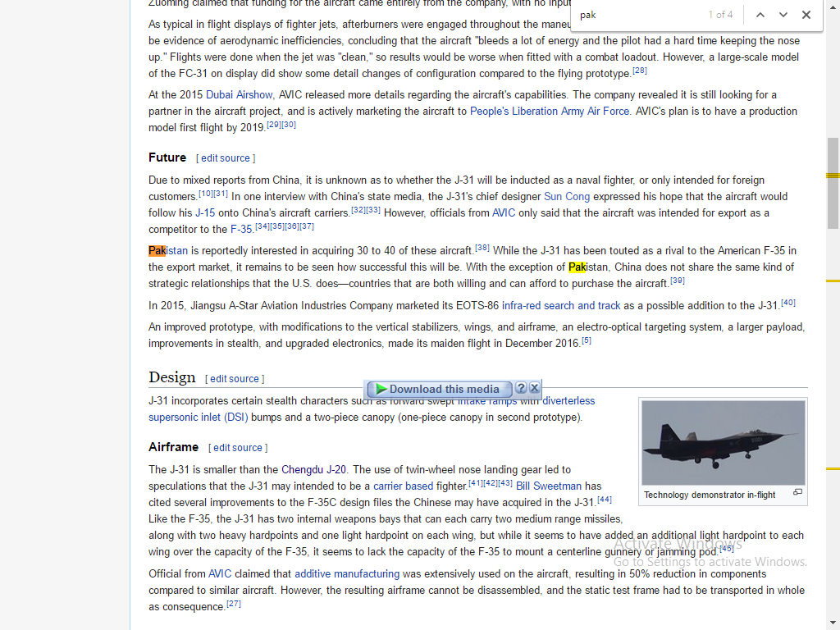Viewport: 840px width, 630px height.
Task: Open the AVIC link in Airframe section
Action: (220, 573)
